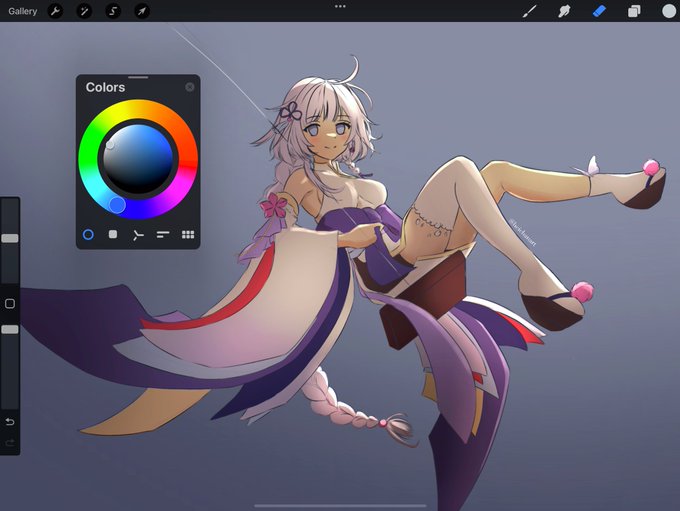Switch to Value color mode
Screen dimensions: 680x511
click(x=163, y=235)
